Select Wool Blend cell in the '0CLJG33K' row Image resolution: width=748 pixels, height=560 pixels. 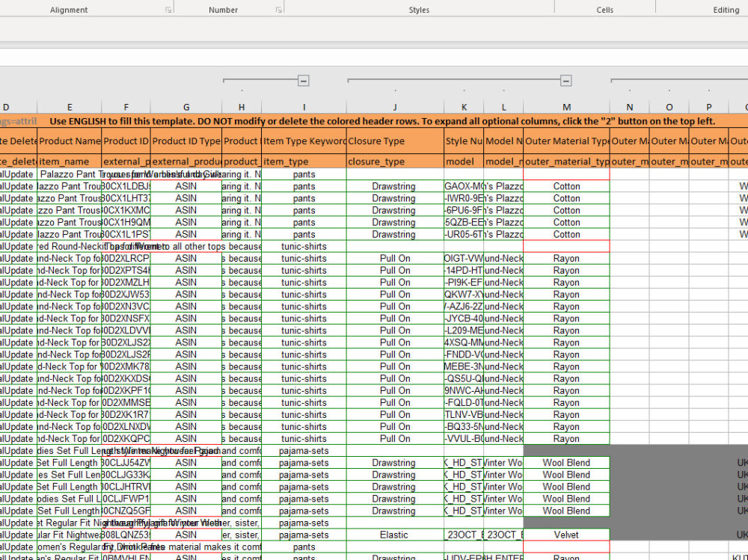point(566,475)
